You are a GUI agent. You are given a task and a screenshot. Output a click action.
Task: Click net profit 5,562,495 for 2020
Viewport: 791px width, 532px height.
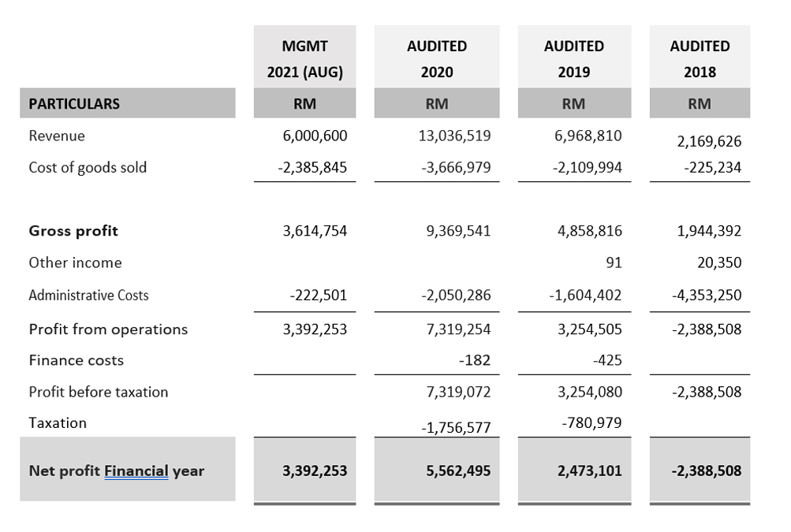pyautogui.click(x=455, y=471)
